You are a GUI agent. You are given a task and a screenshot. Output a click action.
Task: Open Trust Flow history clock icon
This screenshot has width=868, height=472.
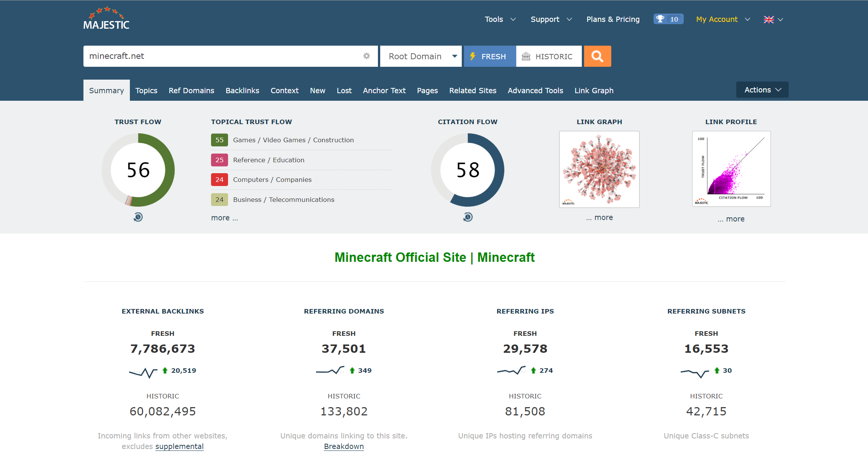138,217
